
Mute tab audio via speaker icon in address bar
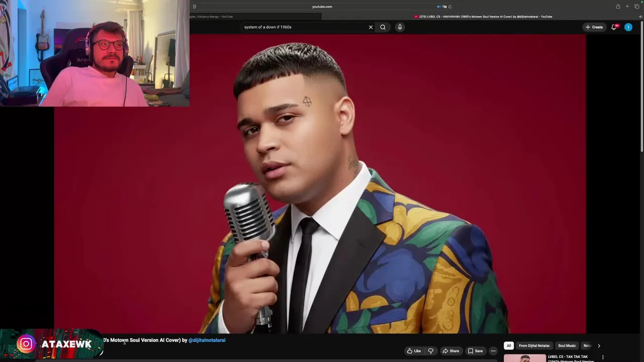pos(439,7)
